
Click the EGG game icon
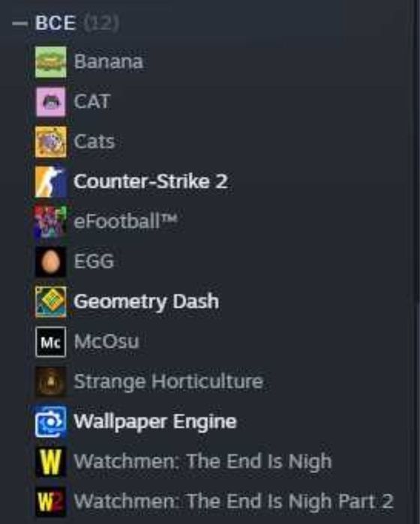[x=50, y=262]
